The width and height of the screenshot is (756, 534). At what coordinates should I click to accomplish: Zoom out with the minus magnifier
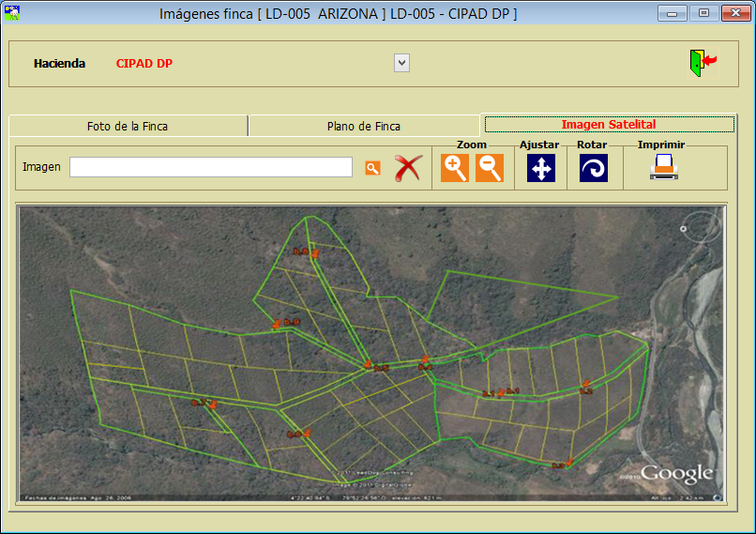pos(490,168)
